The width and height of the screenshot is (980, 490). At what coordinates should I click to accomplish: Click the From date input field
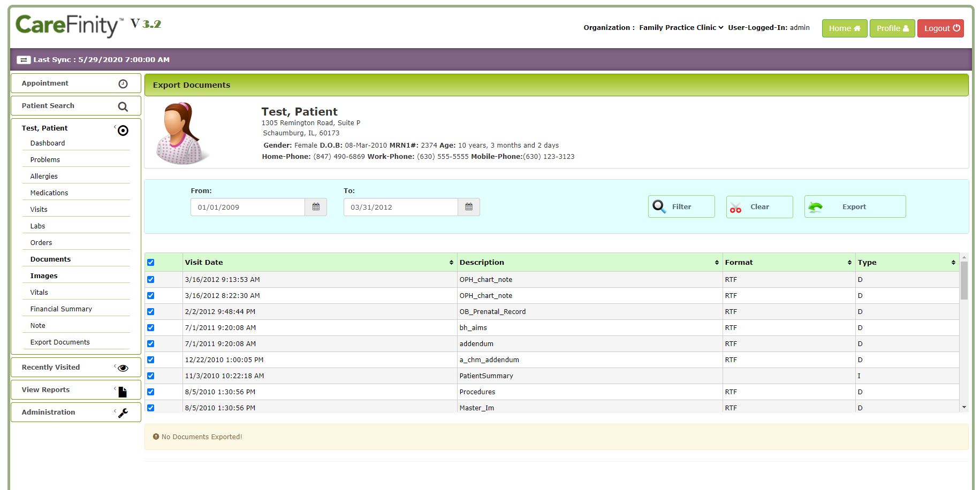click(x=248, y=207)
